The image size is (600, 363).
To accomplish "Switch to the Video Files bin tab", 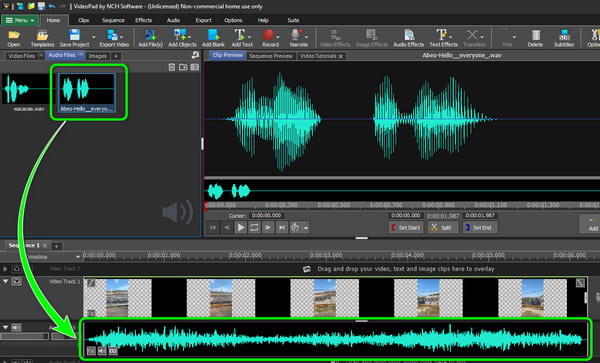I will click(x=24, y=56).
